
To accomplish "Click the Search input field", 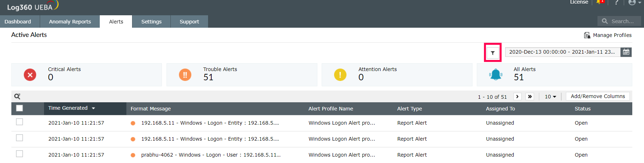I will (622, 21).
